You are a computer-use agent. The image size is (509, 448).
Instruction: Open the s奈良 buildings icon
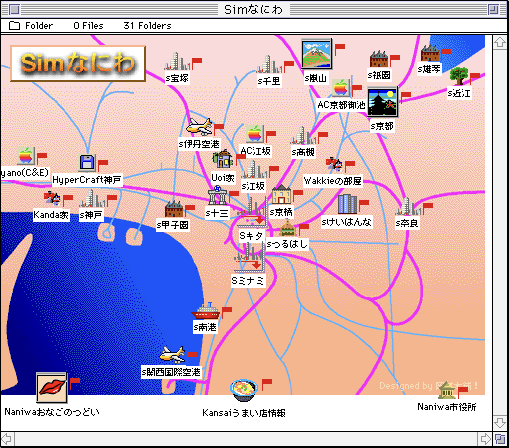tap(408, 207)
